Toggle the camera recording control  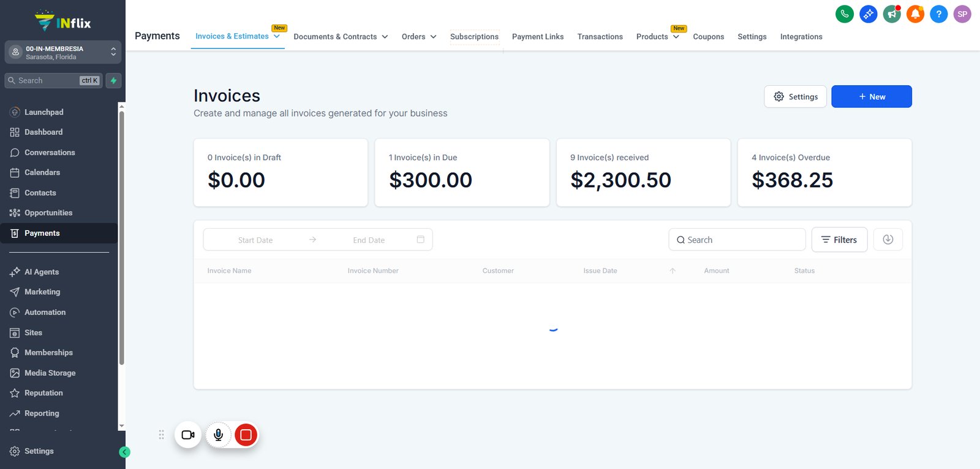(188, 435)
